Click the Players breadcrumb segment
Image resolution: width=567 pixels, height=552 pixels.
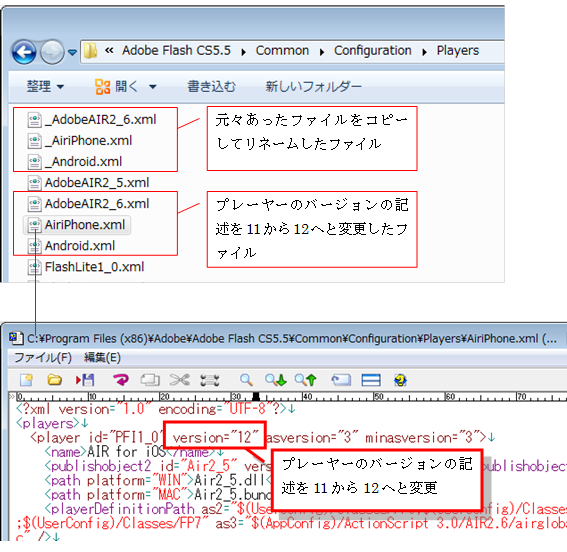[x=457, y=51]
